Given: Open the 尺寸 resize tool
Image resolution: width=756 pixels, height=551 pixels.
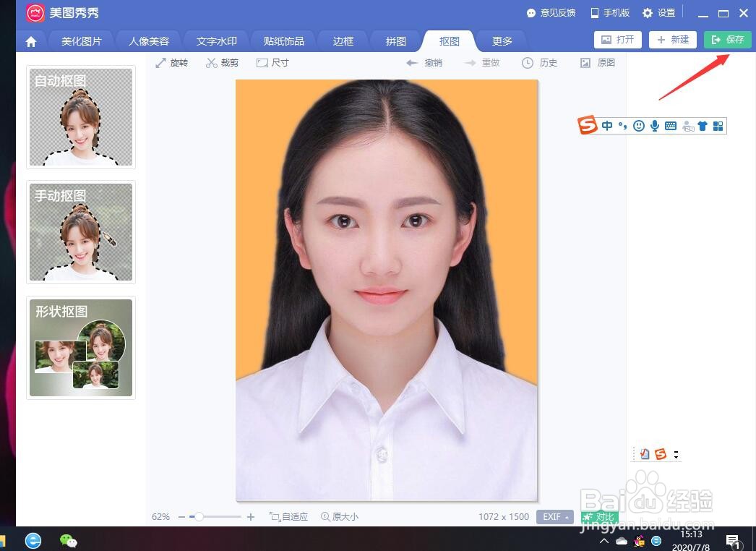Looking at the screenshot, I should (x=272, y=62).
